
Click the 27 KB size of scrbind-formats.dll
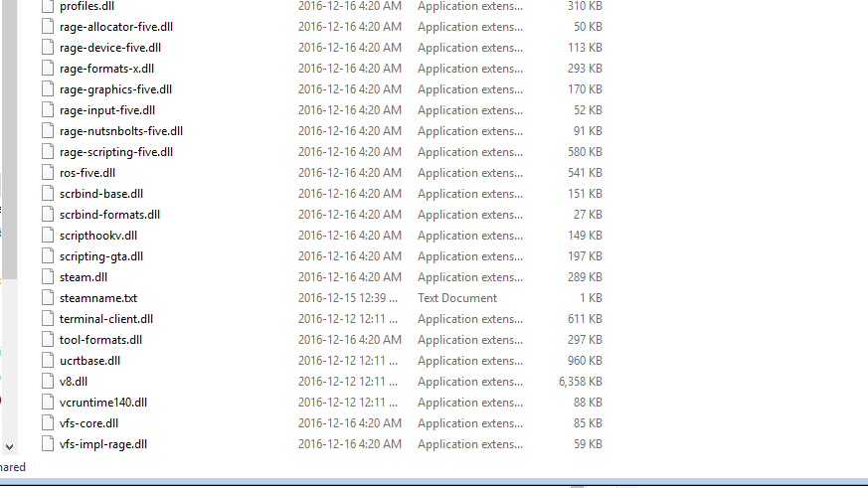(588, 215)
